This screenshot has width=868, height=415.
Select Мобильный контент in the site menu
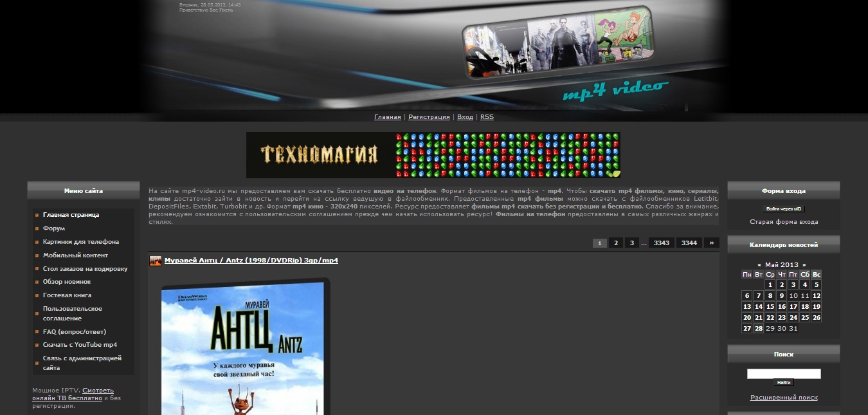76,255
